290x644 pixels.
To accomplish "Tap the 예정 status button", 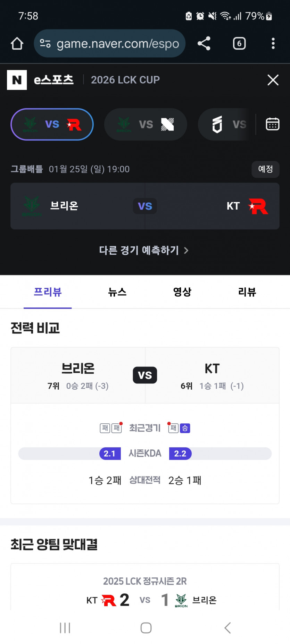I will click(266, 169).
